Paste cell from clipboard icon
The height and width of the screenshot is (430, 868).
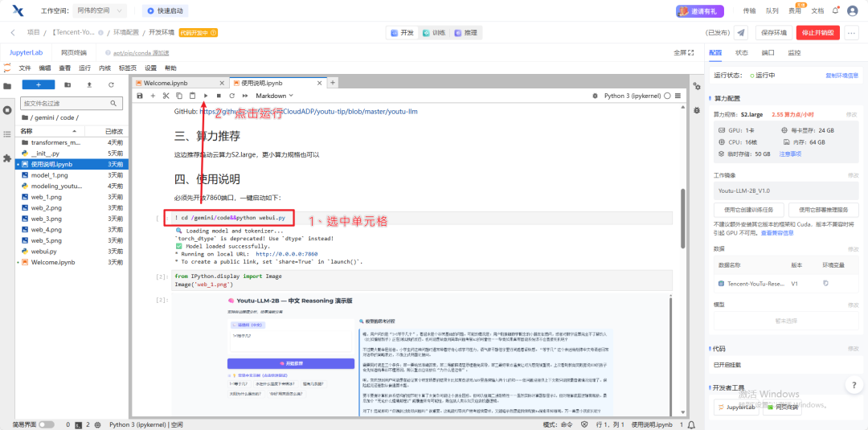(x=192, y=96)
